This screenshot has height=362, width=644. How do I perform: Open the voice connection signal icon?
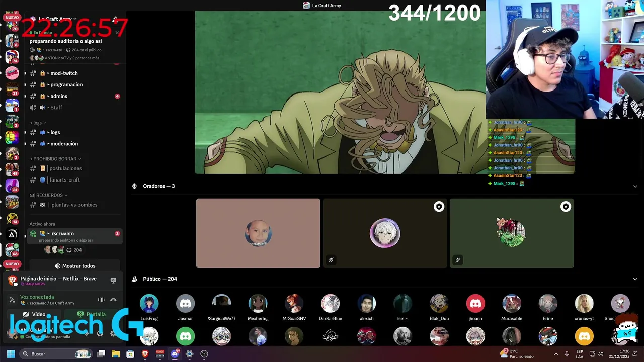(x=12, y=300)
